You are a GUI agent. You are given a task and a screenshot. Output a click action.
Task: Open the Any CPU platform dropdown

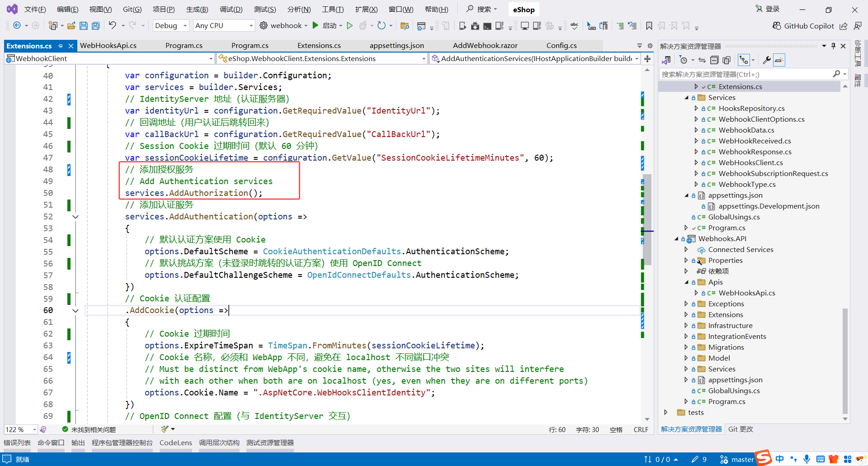[x=224, y=26]
